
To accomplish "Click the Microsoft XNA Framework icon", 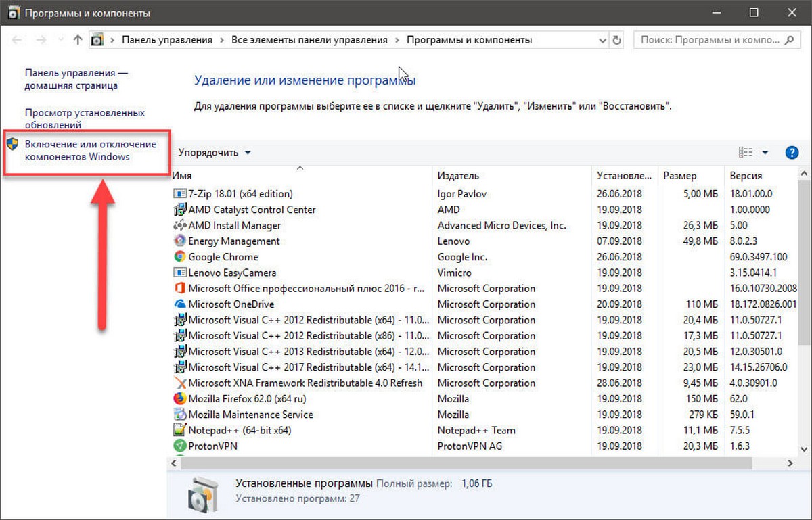I will tap(179, 383).
